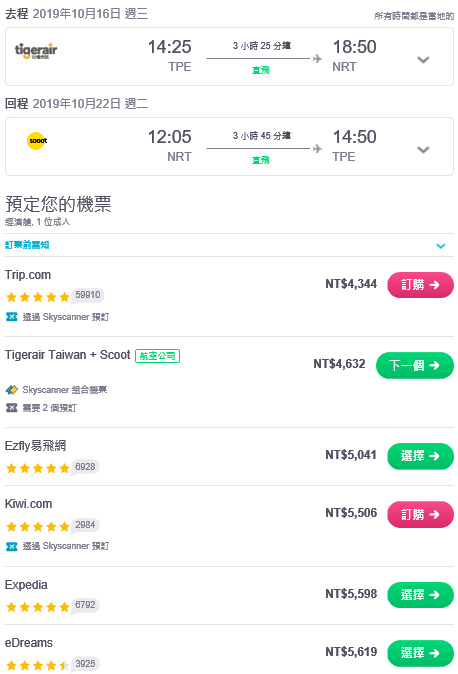Image resolution: width=458 pixels, height=674 pixels.
Task: Click the Tigerair airline logo
Action: tap(36, 51)
